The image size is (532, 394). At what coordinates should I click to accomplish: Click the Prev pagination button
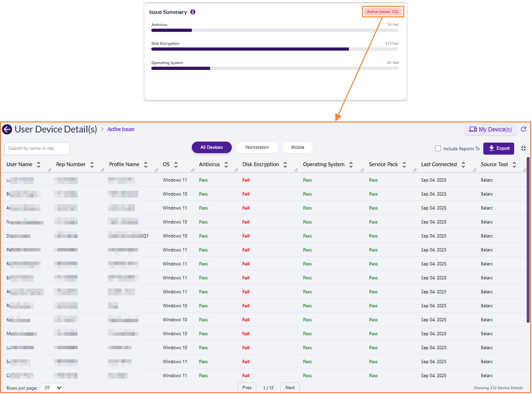click(247, 387)
